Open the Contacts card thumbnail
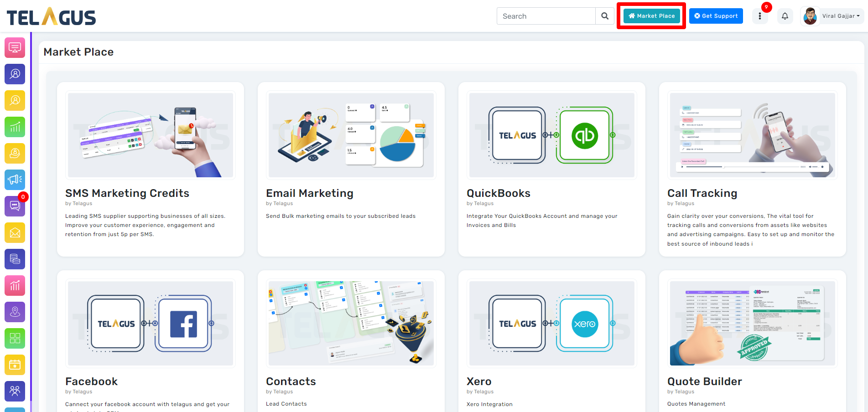The width and height of the screenshot is (868, 412). pyautogui.click(x=351, y=323)
